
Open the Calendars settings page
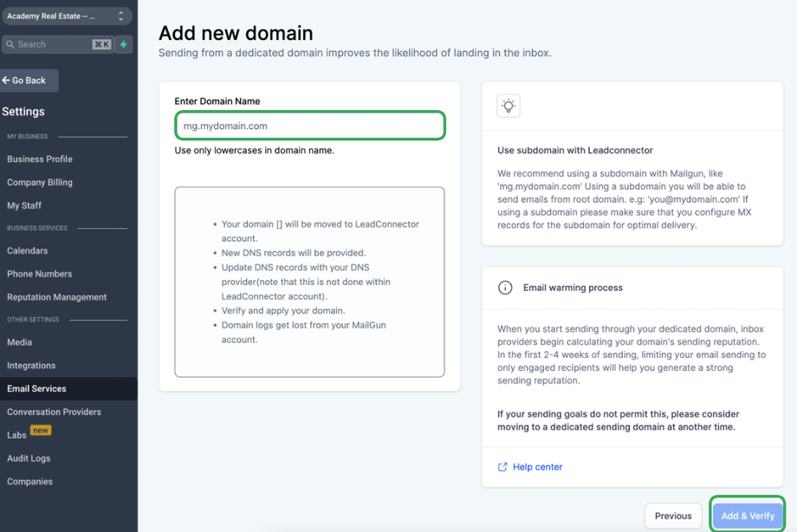tap(28, 251)
